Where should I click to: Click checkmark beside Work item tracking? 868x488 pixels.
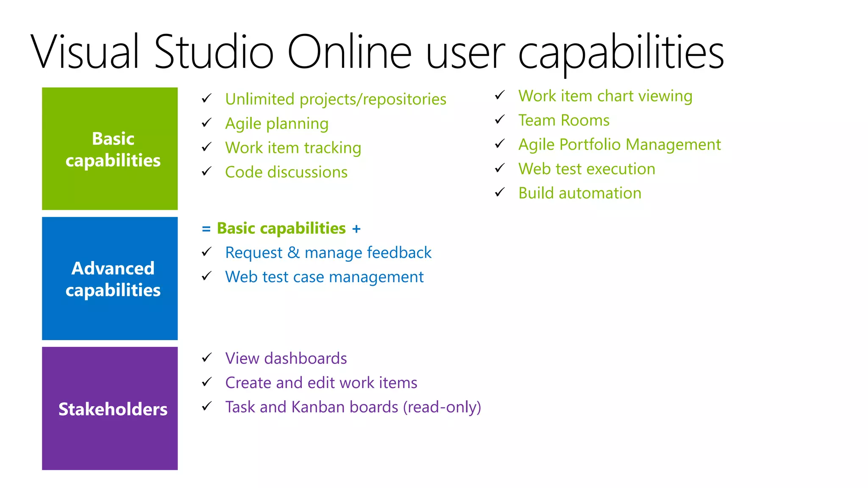pos(206,147)
